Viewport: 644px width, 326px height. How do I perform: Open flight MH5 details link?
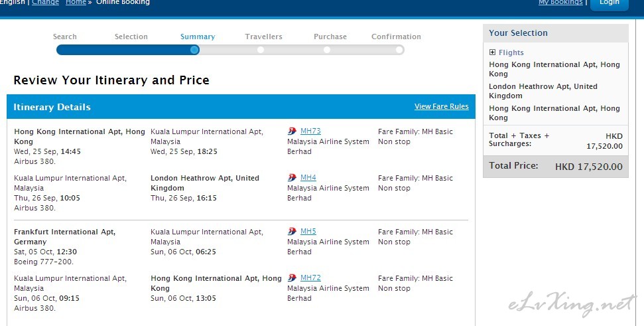pos(308,232)
